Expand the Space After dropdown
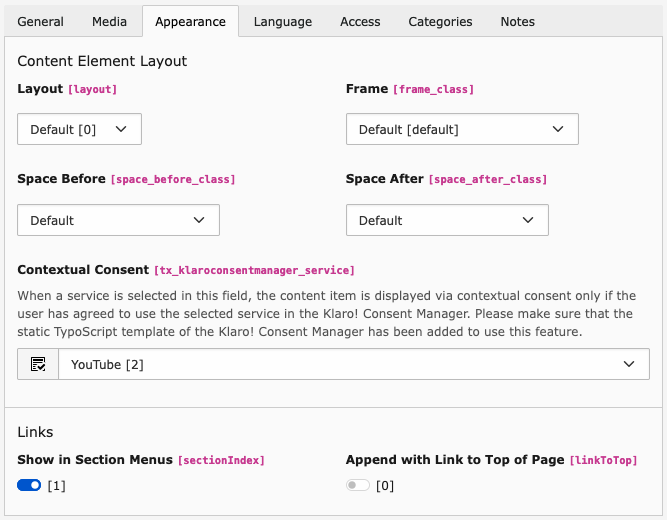Viewport: 667px width, 520px height. 446,220
